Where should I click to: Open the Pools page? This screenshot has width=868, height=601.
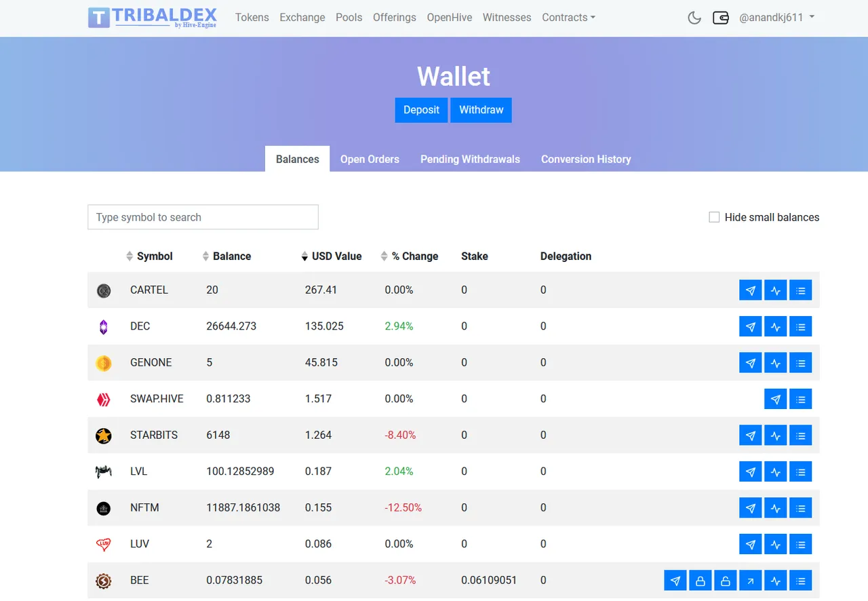pyautogui.click(x=349, y=18)
